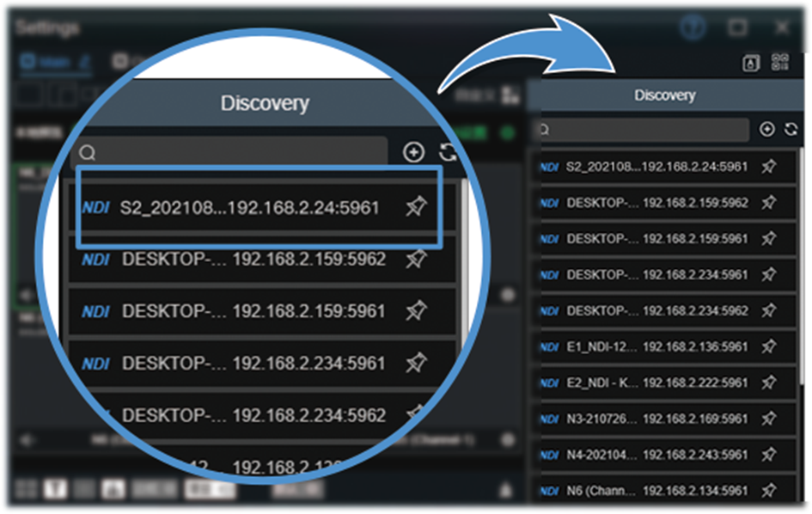Select the N3-210726... 192.168.2.169:5961 source row
Viewport: 812px width, 514px height.
[x=665, y=419]
